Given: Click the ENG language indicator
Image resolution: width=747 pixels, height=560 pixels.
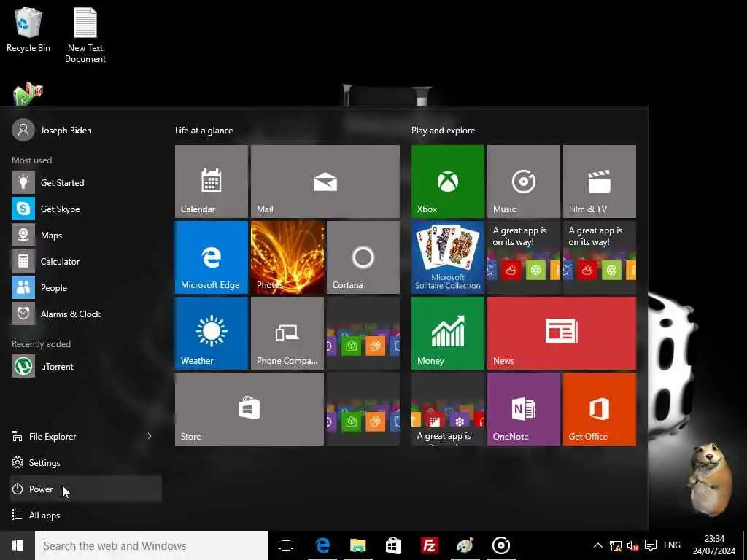Looking at the screenshot, I should pyautogui.click(x=672, y=545).
